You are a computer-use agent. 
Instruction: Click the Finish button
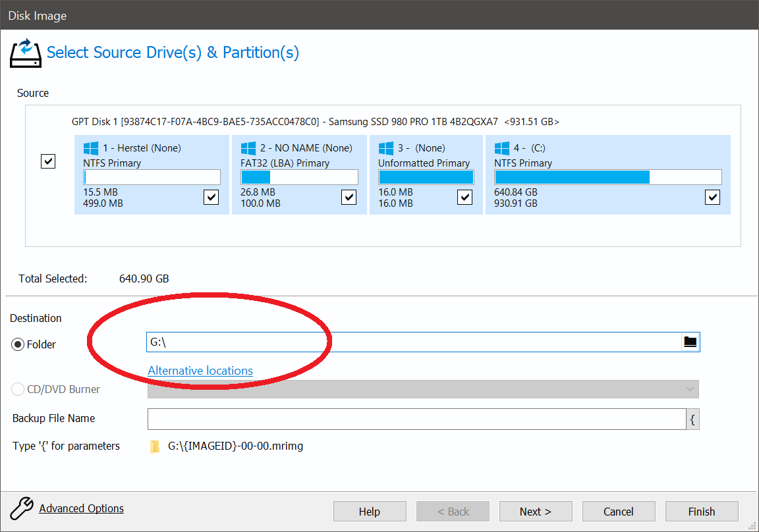(x=701, y=512)
